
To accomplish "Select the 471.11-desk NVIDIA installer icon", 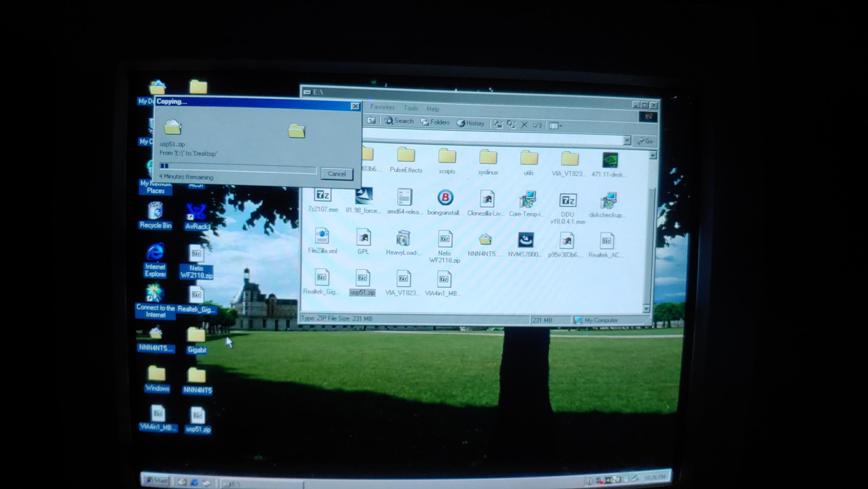I will [x=610, y=160].
